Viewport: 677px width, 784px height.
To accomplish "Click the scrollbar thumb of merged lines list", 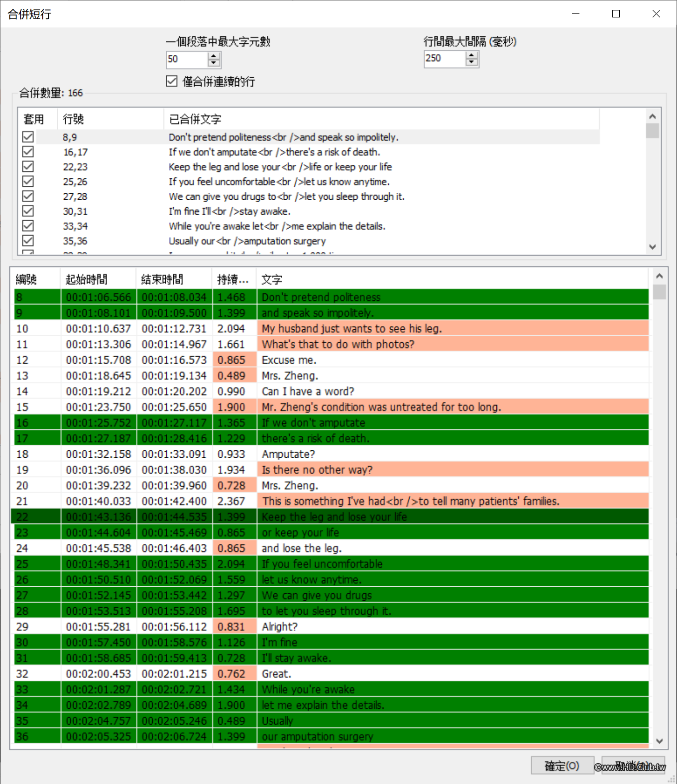I will [x=653, y=131].
